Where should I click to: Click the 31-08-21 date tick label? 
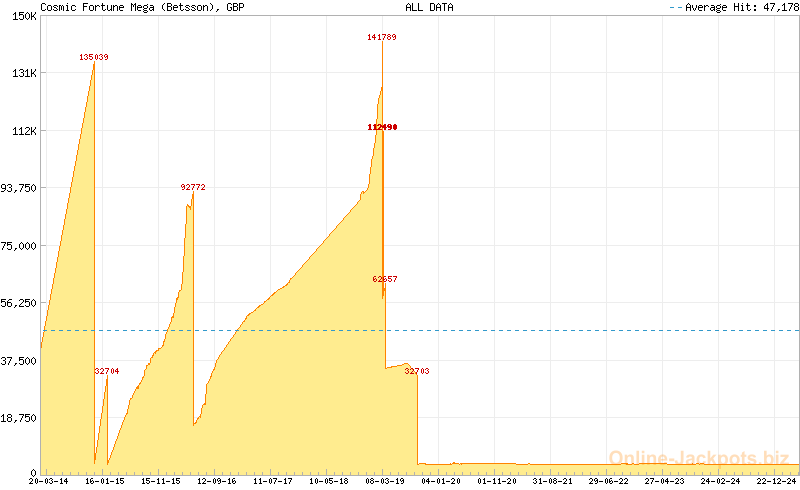pyautogui.click(x=553, y=481)
